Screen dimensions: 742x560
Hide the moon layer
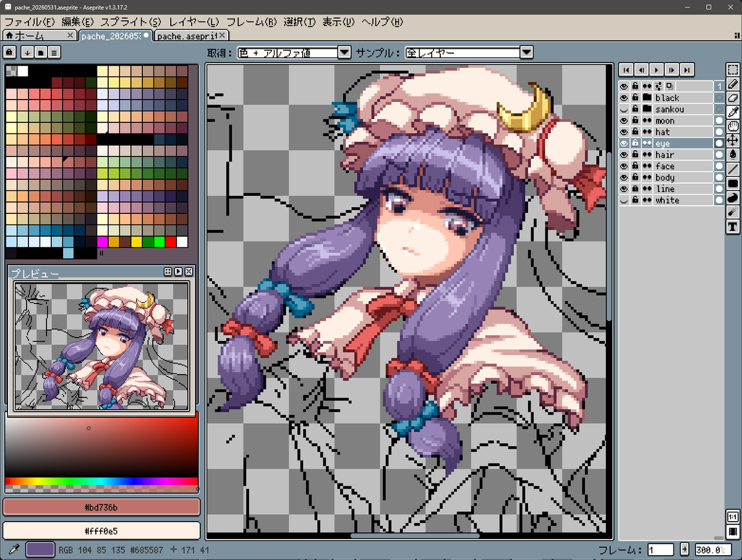click(x=624, y=121)
